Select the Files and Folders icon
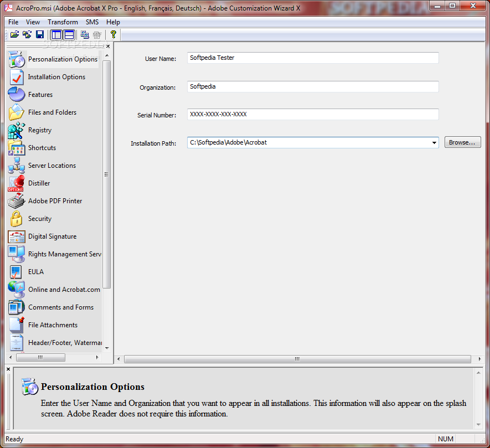The image size is (490, 448). [x=17, y=112]
